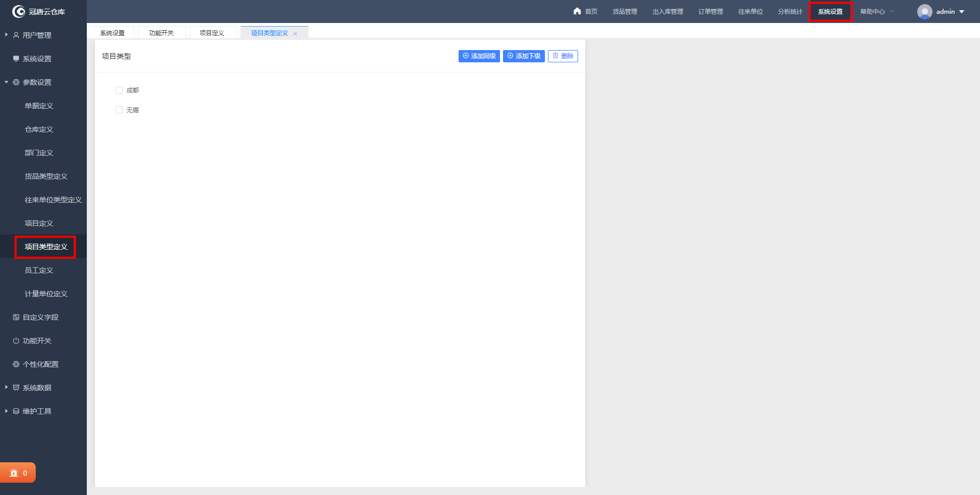Open 货品类型定义 in the sidebar
This screenshot has height=495, width=980.
[x=46, y=176]
